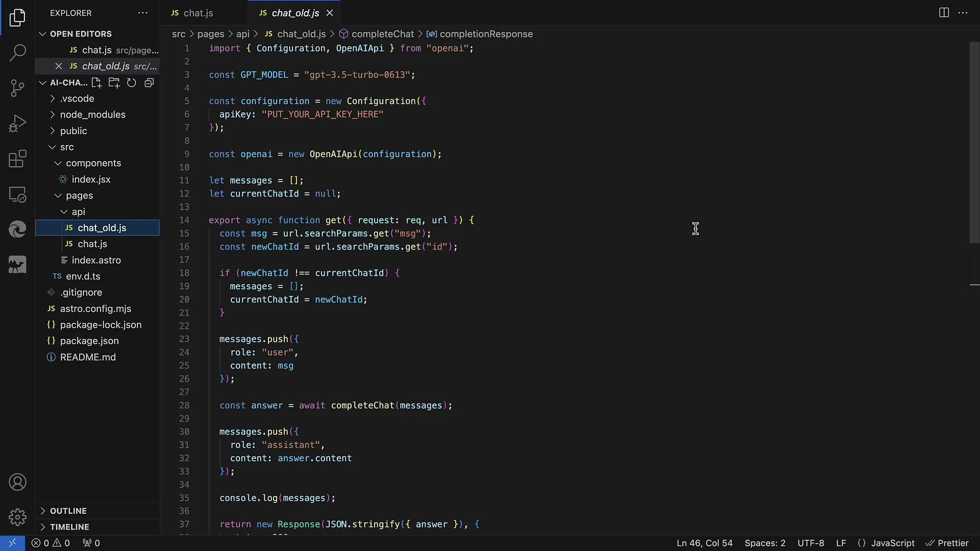Open README.md file
Viewport: 980px width, 551px height.
(97, 357)
